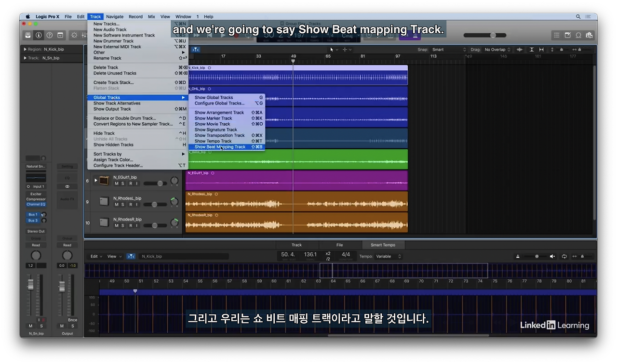Open the Navigate menu
617x364 pixels.
(x=115, y=17)
